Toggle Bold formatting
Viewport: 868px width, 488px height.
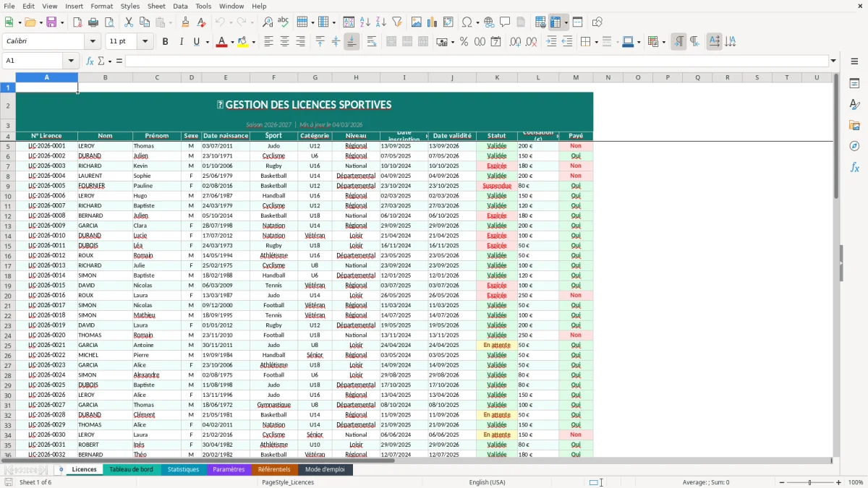pyautogui.click(x=165, y=42)
